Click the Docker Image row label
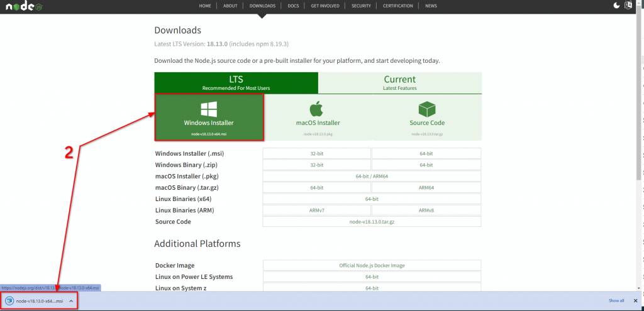The width and height of the screenshot is (644, 311). [175, 266]
